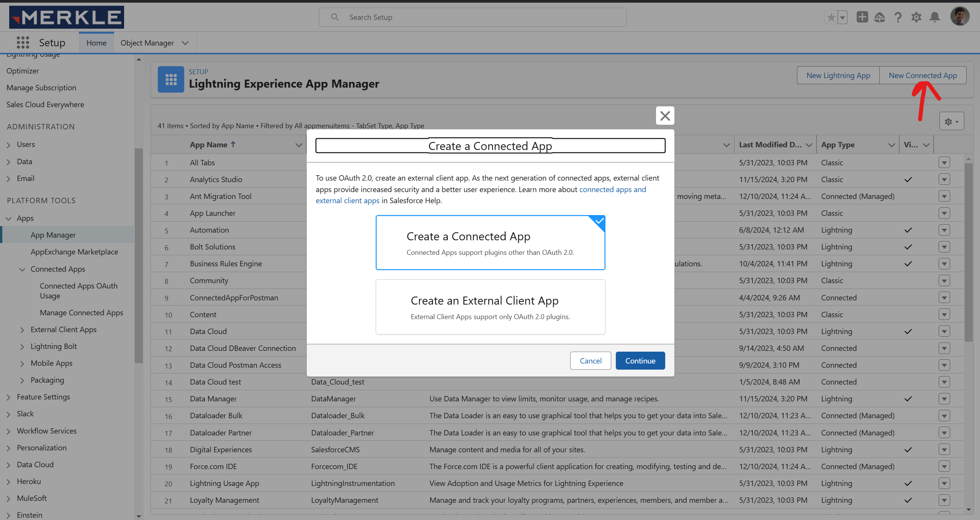Select the Create a Connected App option card
Image resolution: width=980 pixels, height=520 pixels.
point(490,243)
